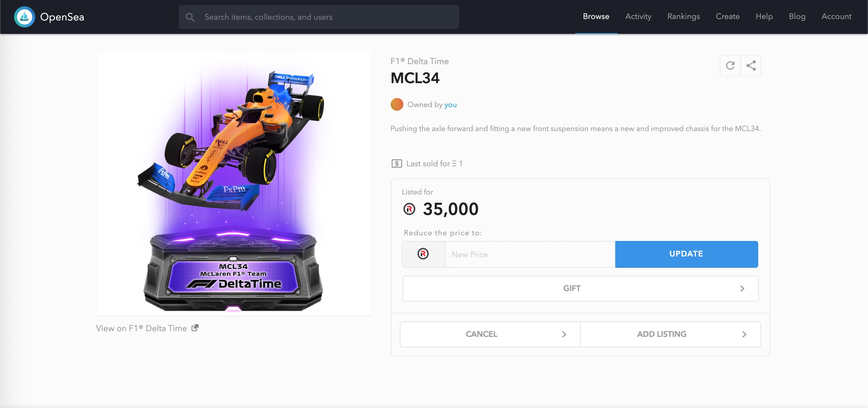Viewport: 868px width, 408px height.
Task: Open the Account menu
Action: point(836,17)
